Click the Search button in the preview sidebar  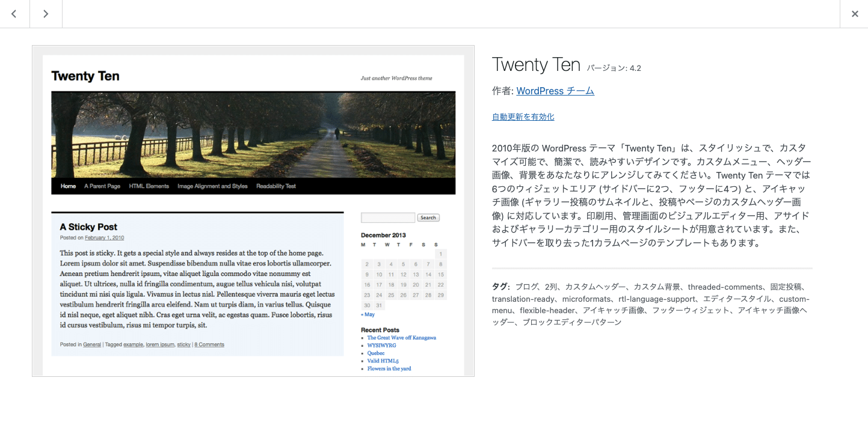click(428, 217)
